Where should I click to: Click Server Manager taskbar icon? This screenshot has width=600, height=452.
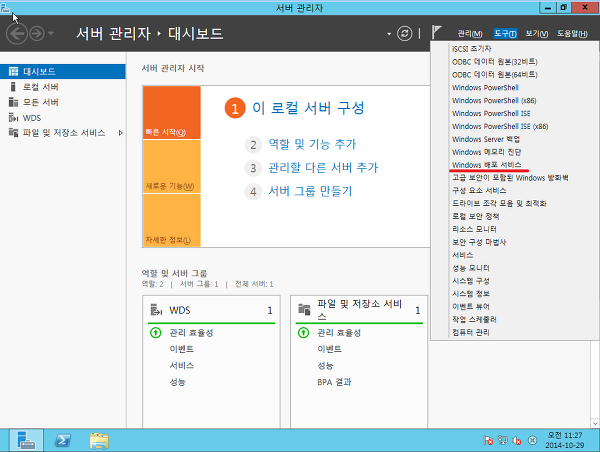26,441
